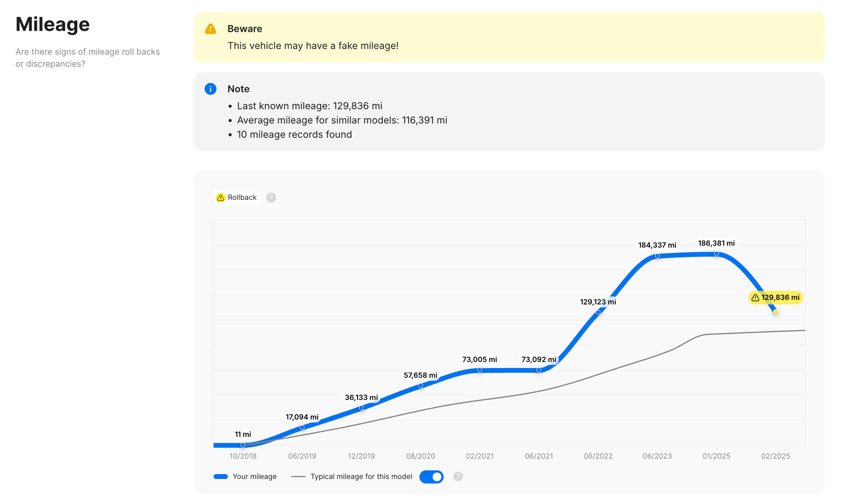Click 'Last known mileage: 129,836 mi' text
This screenshot has height=504, width=841.
309,106
